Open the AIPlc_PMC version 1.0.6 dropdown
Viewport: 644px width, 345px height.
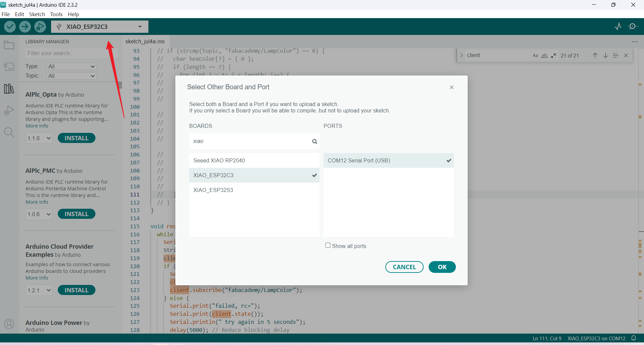tap(39, 214)
